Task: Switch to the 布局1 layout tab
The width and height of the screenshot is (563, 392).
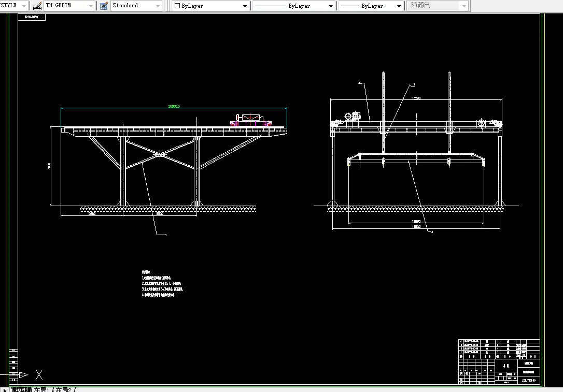Action: tap(41, 389)
